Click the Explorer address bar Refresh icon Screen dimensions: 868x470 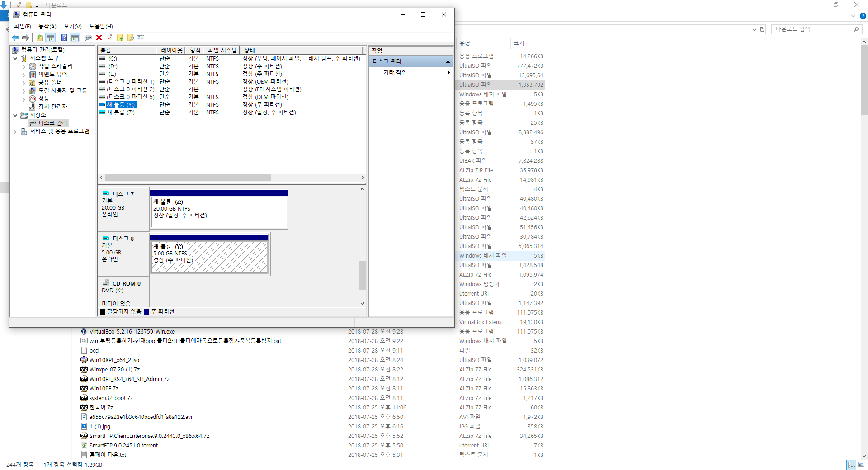point(762,29)
